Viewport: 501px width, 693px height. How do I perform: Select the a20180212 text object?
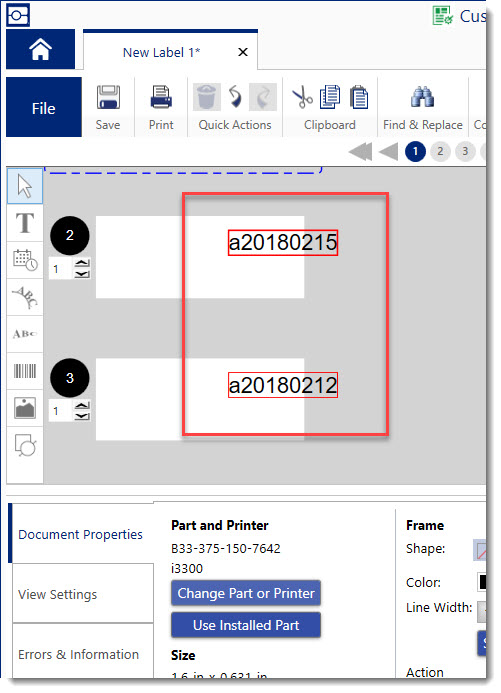click(x=283, y=385)
